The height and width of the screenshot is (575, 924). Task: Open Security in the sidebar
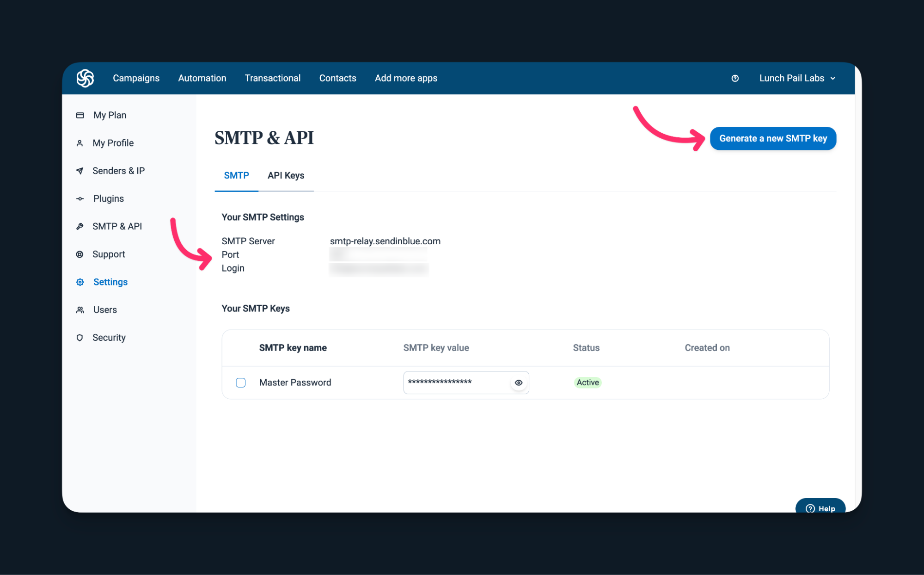(109, 337)
